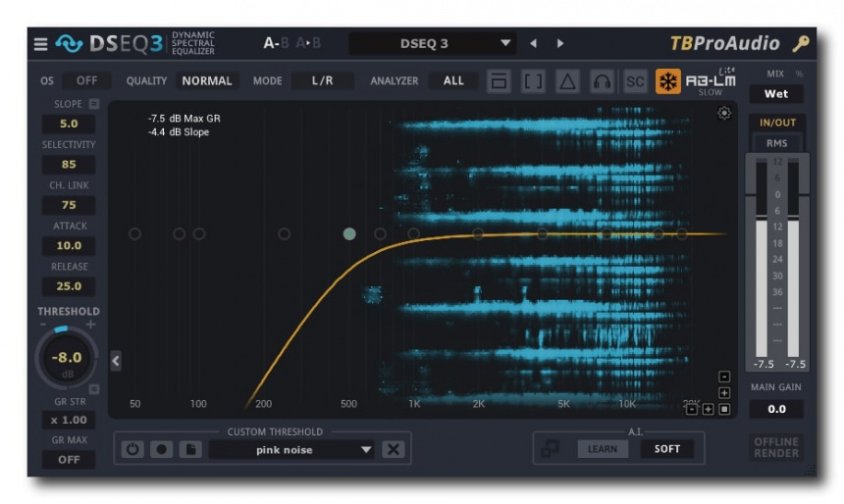Toggle custom threshold power button

132,449
